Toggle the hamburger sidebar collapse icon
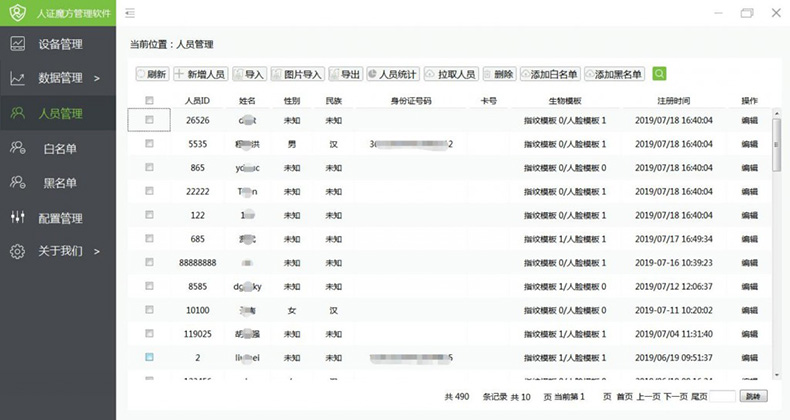Screen dimensions: 790x420 coord(130,13)
